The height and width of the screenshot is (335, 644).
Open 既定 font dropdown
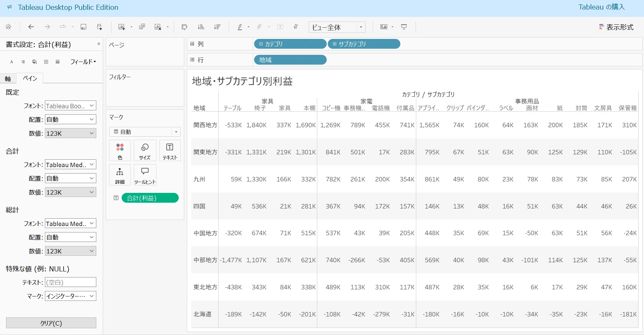(71, 106)
